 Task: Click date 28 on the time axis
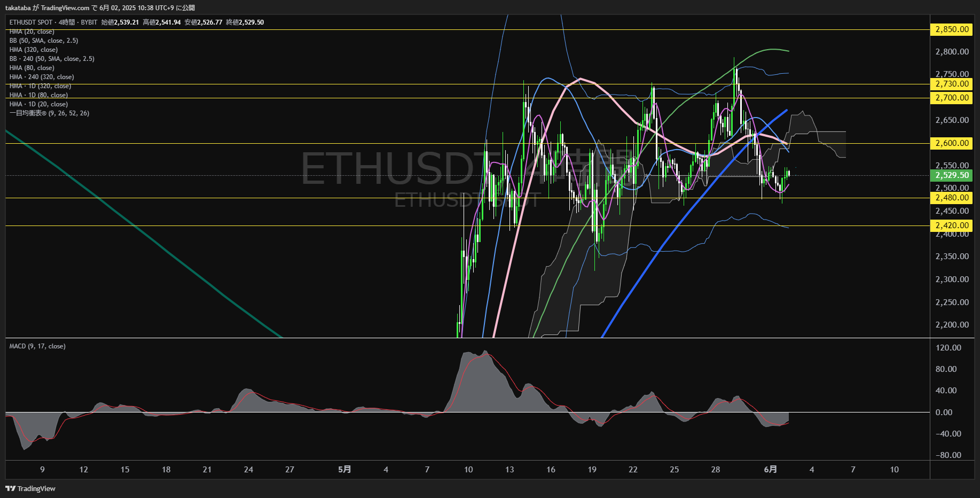[x=715, y=470]
